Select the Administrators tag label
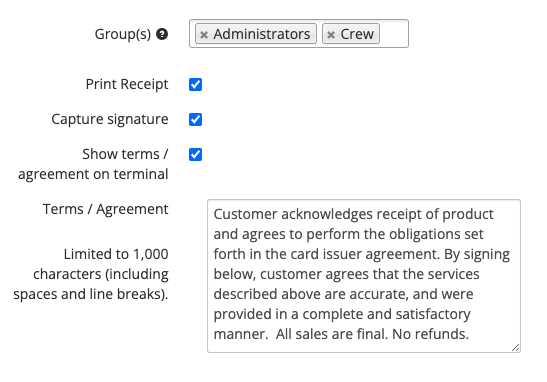This screenshot has width=547, height=382. [x=262, y=34]
